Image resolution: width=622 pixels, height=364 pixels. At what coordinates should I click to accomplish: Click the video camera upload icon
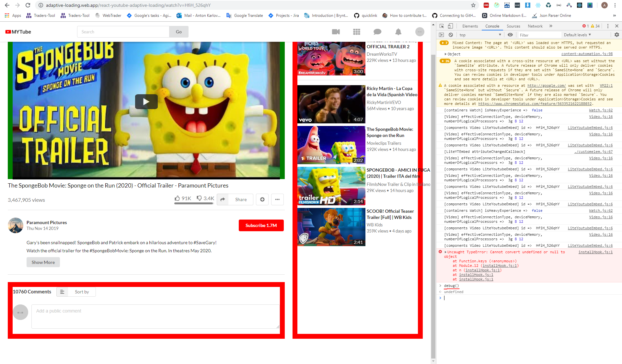coord(336,32)
